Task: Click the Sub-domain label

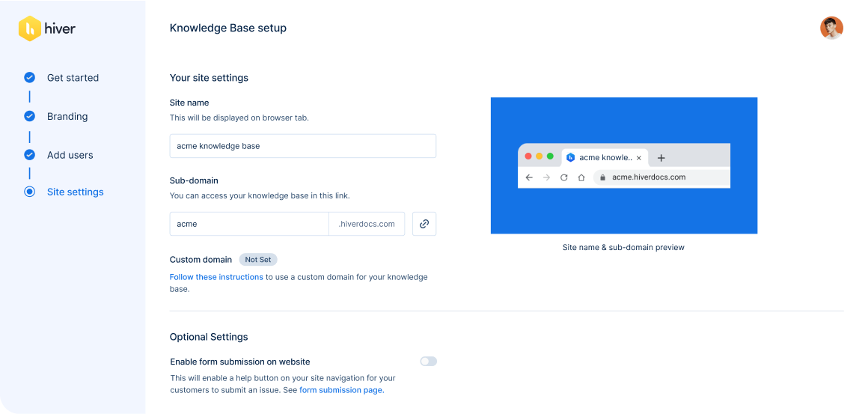Action: coord(194,180)
